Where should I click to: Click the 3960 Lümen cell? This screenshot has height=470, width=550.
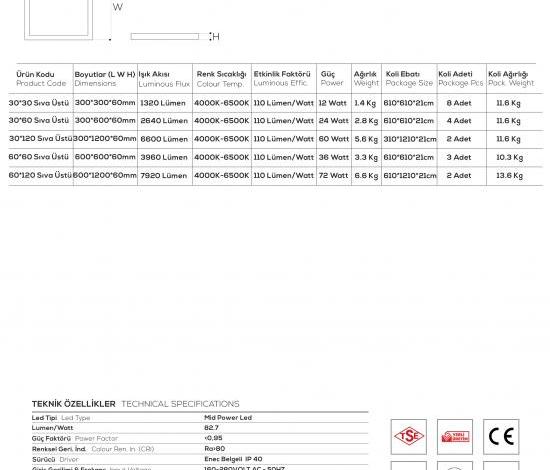click(x=164, y=157)
